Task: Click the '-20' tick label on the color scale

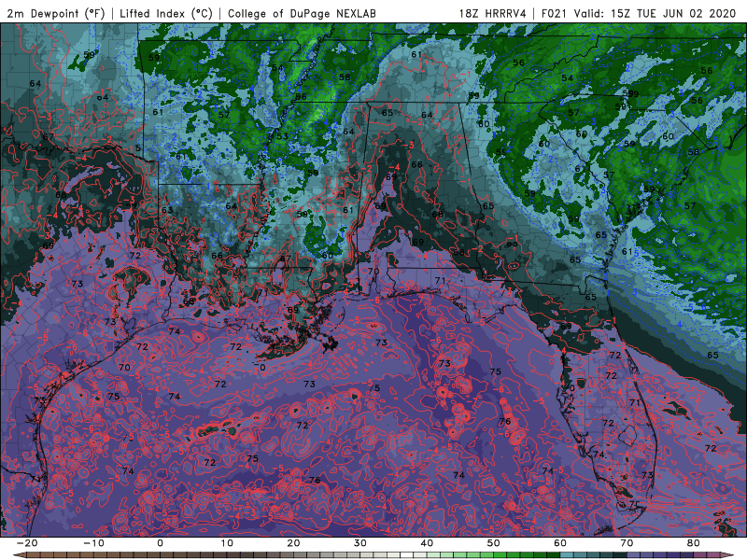Action: (x=27, y=543)
